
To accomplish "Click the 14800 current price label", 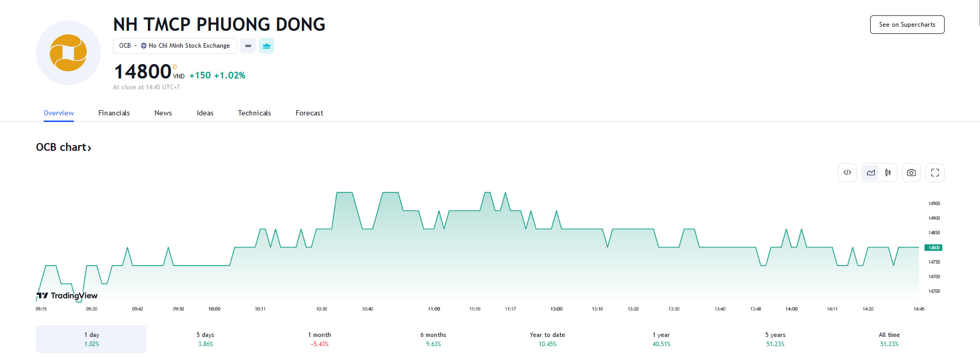I will pos(933,248).
